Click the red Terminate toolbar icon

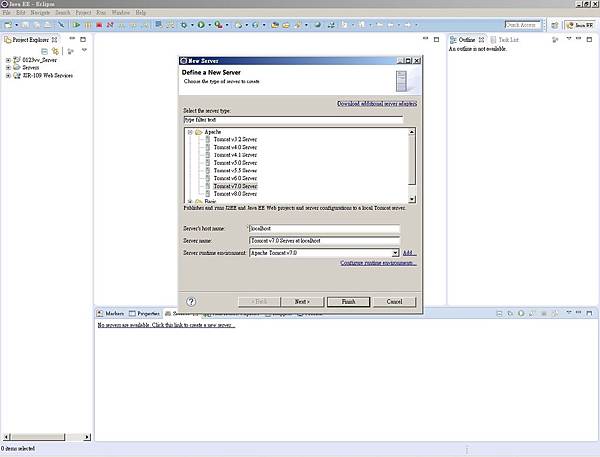click(99, 25)
